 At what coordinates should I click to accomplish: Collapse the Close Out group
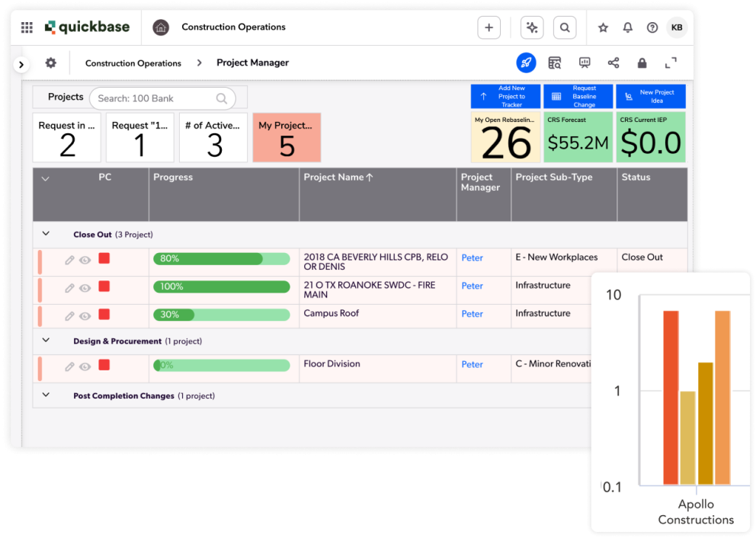click(46, 234)
